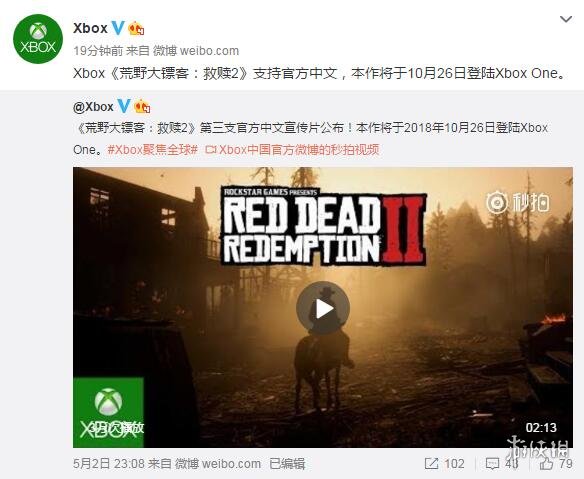
Task: Click the Xbox green logo overlay on video
Action: [x=108, y=412]
